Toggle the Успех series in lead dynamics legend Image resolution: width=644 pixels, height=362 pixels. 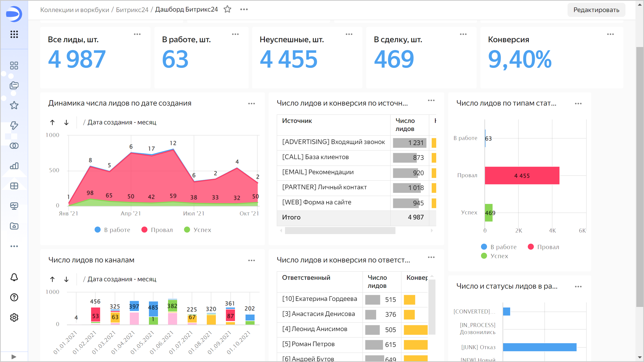point(198,230)
